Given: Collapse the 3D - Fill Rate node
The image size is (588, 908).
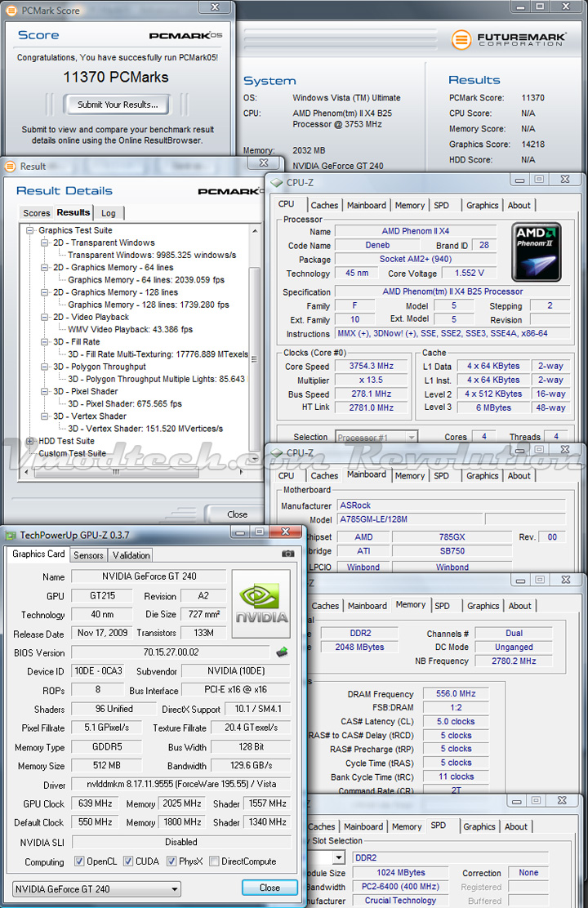Looking at the screenshot, I should click(x=45, y=342).
